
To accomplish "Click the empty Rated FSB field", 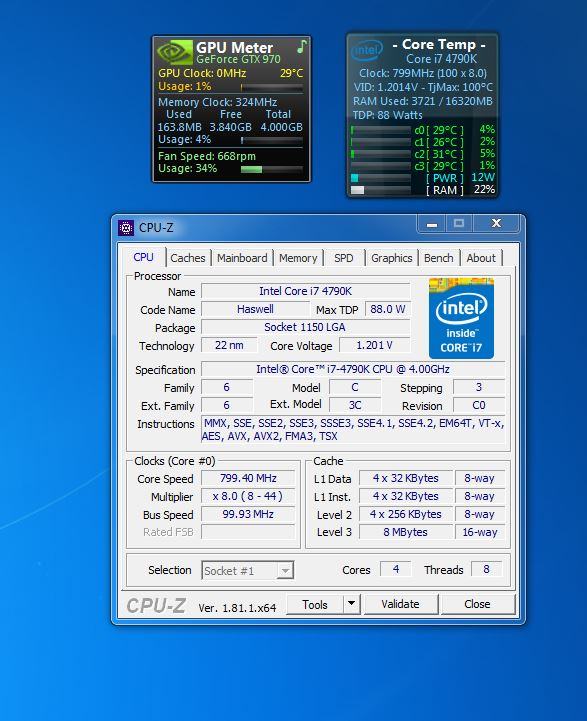I will [x=248, y=532].
